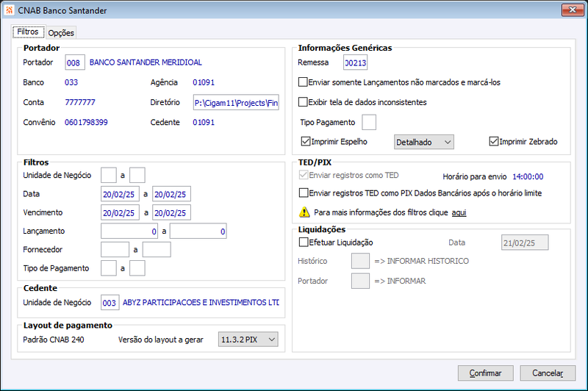Click the Cedente Unidade de Negócio field 003
Viewport: 588px width, 391px height.
click(110, 303)
